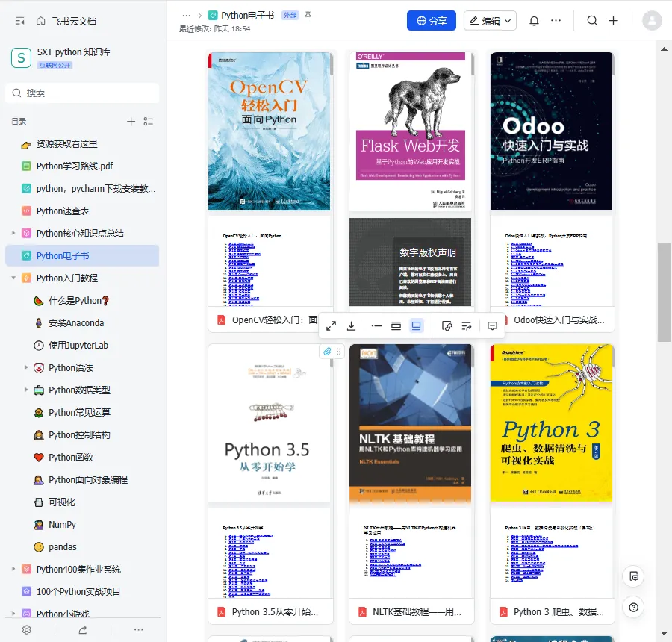Focus the 搜索 search field
The image size is (672, 642).
point(82,93)
